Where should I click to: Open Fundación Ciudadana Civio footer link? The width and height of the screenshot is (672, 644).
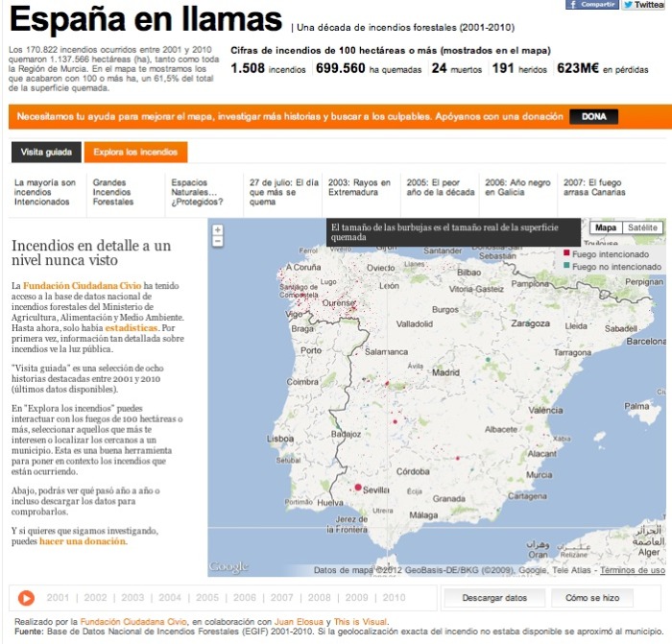coord(133,622)
